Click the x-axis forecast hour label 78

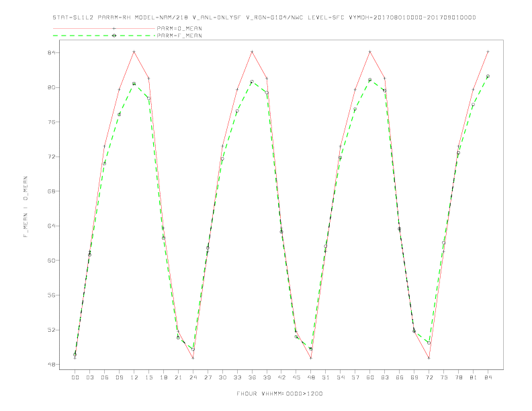pos(458,377)
